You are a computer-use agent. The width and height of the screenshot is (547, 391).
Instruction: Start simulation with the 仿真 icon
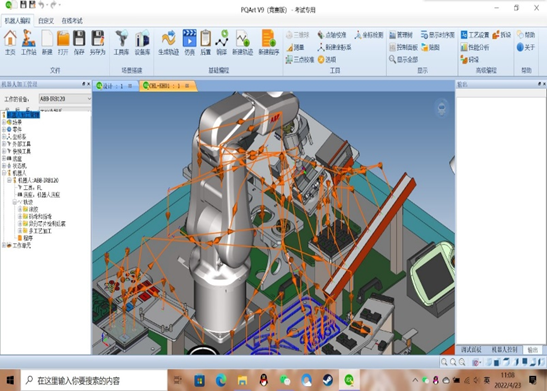click(189, 42)
